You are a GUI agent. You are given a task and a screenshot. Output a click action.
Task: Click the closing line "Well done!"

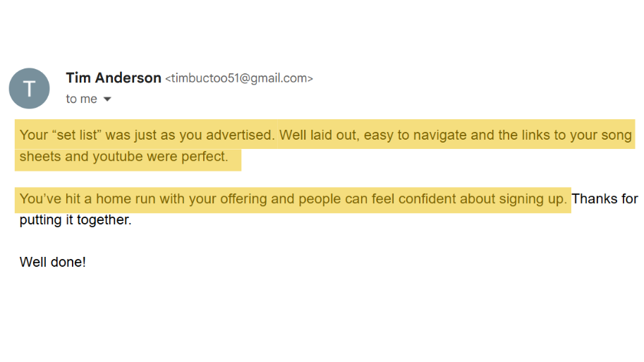pos(53,262)
